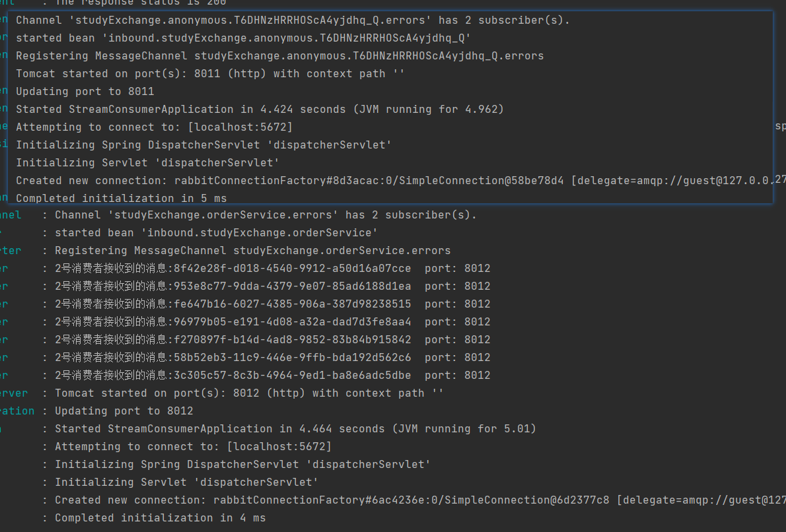
Task: Click the consumer message starting with 96979b05
Action: [x=272, y=322]
